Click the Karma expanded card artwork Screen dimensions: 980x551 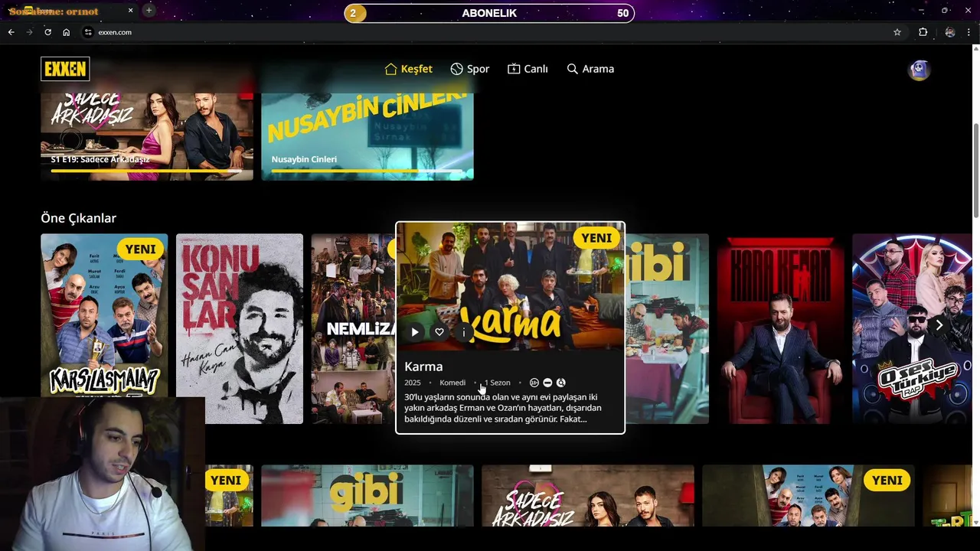click(x=510, y=287)
